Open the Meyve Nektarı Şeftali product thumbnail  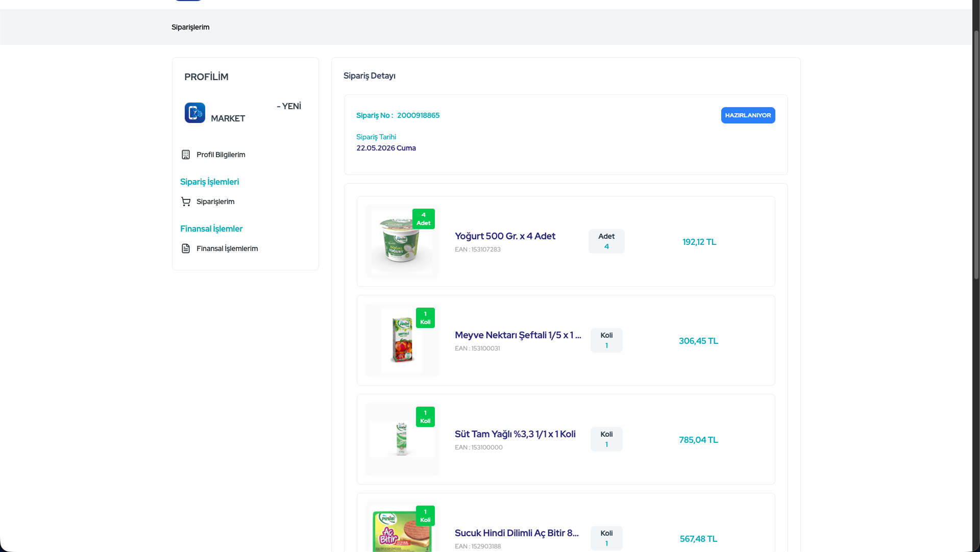tap(402, 340)
